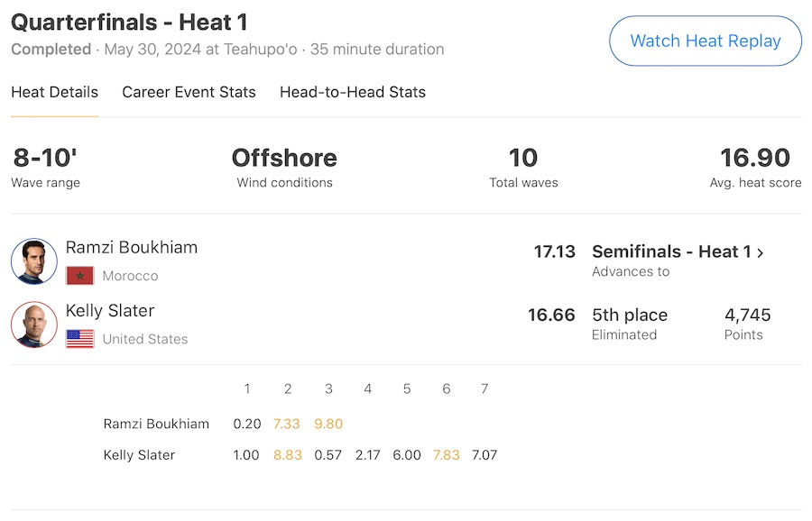Switch to Career Event Stats tab
This screenshot has height=521, width=812.
(x=189, y=92)
